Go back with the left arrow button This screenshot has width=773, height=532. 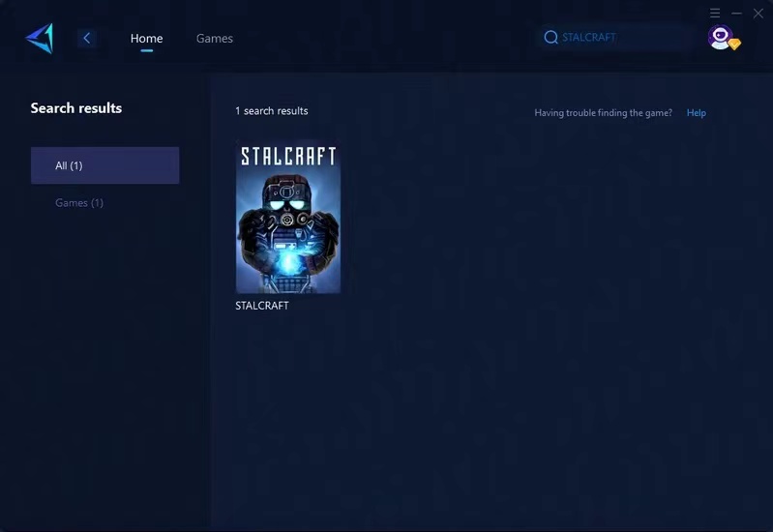(x=87, y=38)
